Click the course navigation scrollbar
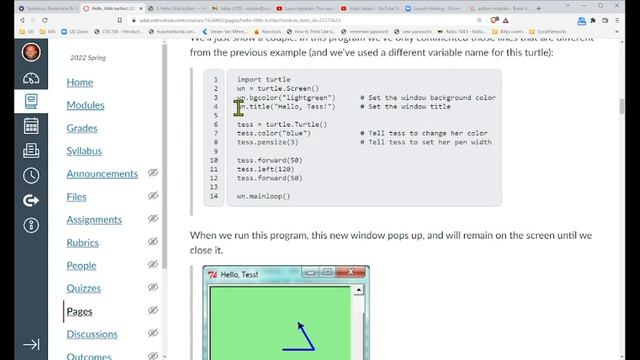This screenshot has width=640, height=360. point(165,157)
